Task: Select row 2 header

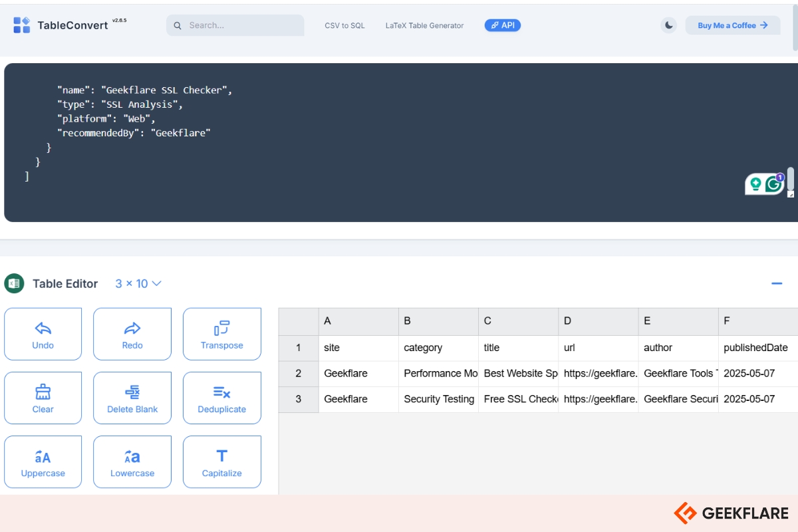Action: point(299,374)
